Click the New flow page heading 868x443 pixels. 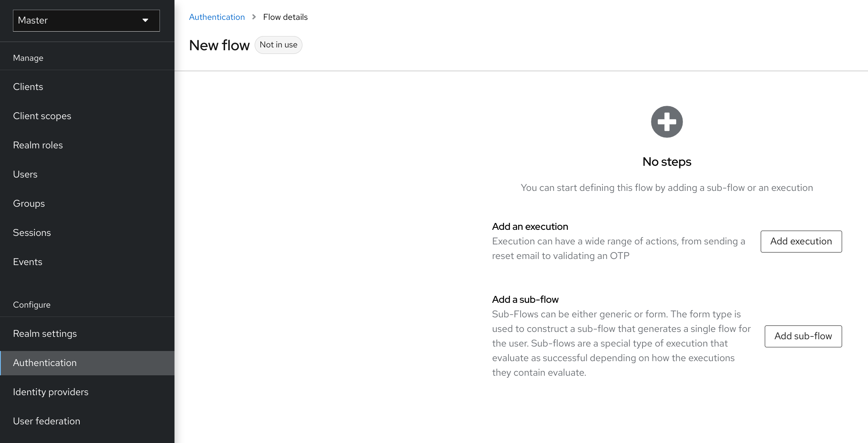(x=219, y=45)
